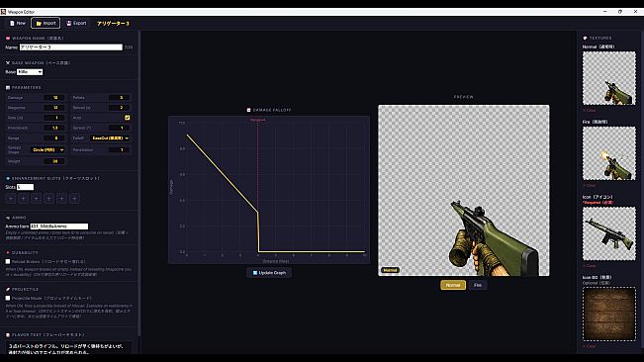Click the Knockback value field
The width and height of the screenshot is (644, 362).
[53, 128]
